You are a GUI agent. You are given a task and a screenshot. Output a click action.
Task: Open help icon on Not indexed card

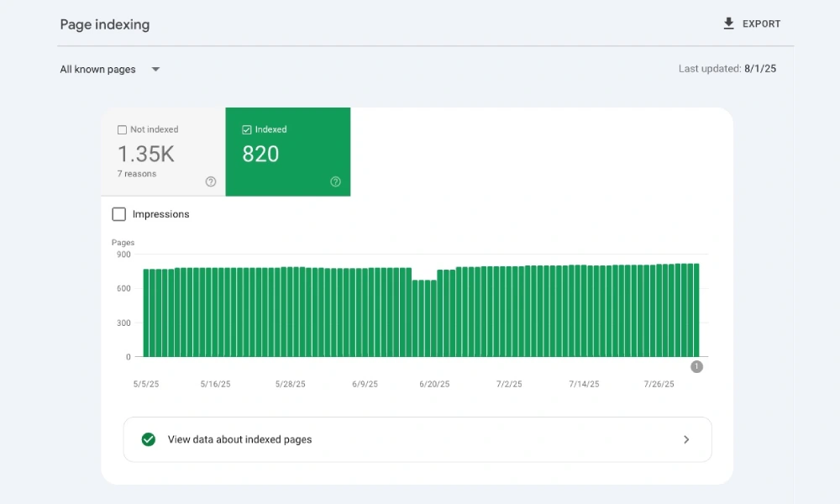211,181
